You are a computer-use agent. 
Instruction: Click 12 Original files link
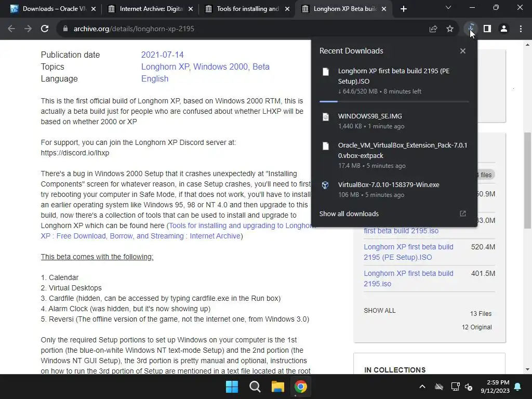[477, 327]
